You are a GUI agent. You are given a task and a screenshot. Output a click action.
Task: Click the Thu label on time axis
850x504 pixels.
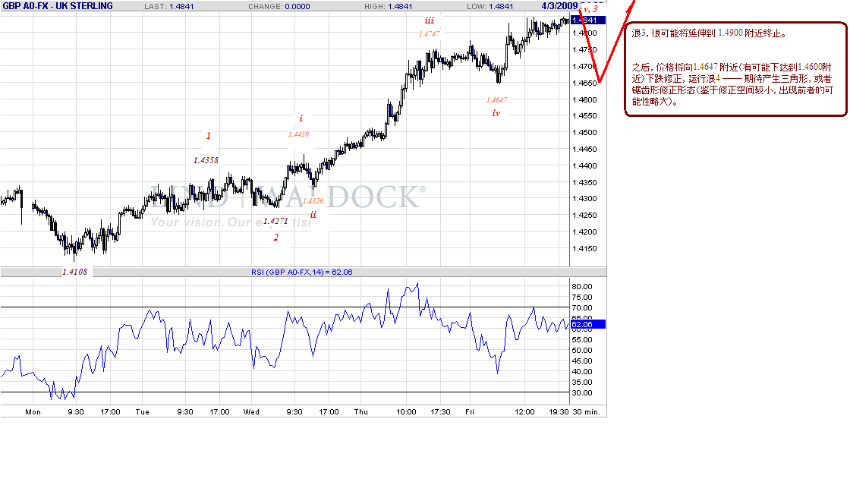click(x=361, y=412)
